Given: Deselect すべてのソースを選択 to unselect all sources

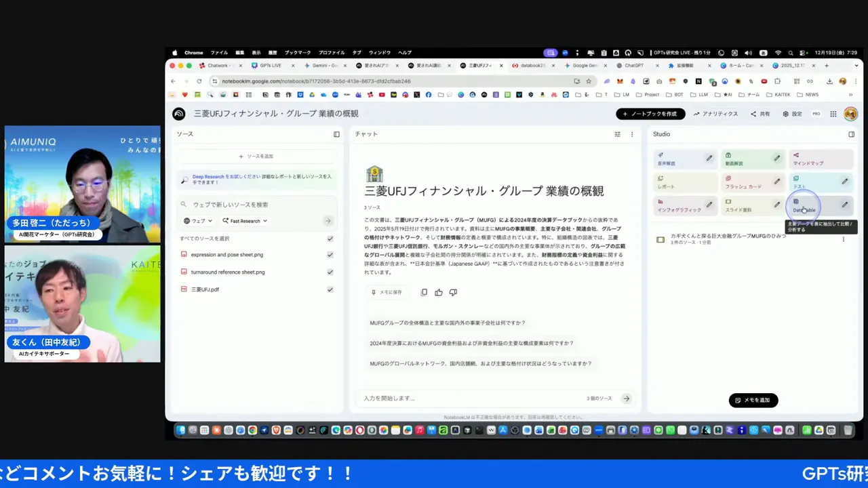Looking at the screenshot, I should [330, 239].
